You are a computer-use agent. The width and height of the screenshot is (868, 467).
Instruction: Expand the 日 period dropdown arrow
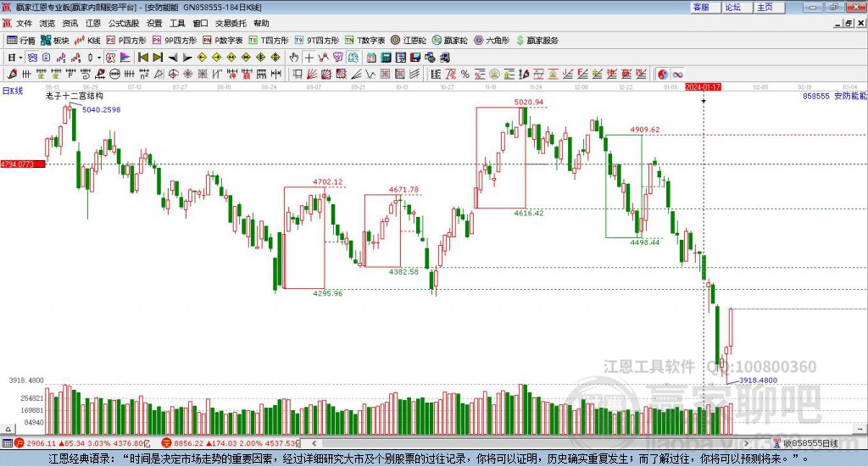21,58
